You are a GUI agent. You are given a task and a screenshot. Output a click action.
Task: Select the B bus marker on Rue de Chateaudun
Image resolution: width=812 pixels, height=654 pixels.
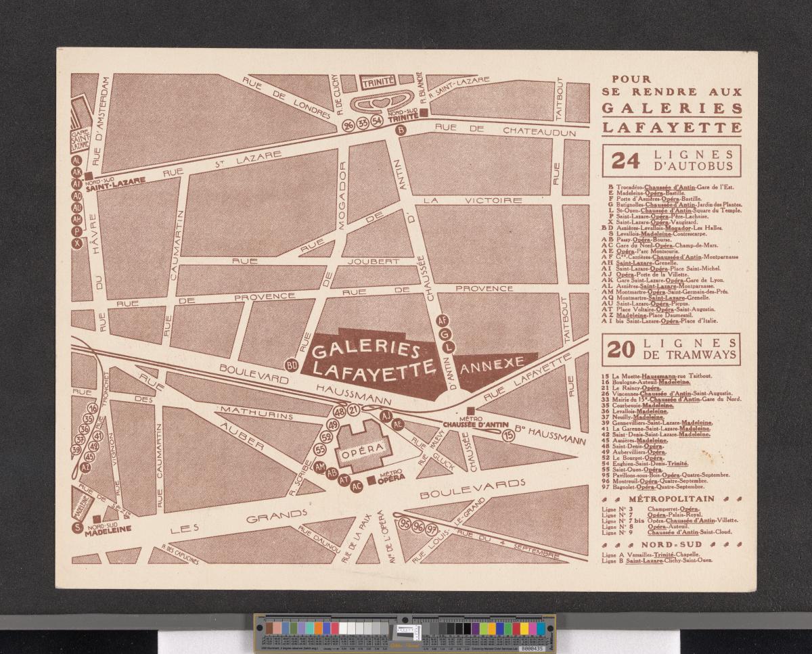(400, 130)
